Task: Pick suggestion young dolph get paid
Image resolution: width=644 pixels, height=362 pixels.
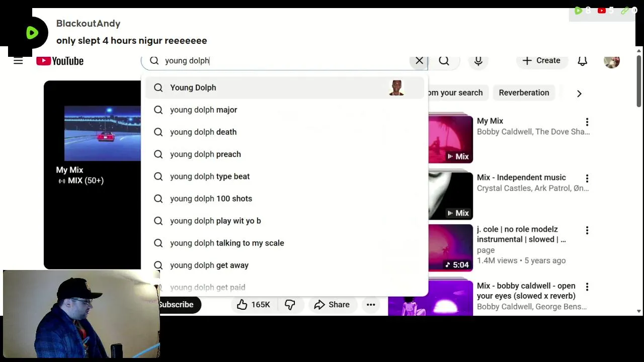Action: [285, 287]
